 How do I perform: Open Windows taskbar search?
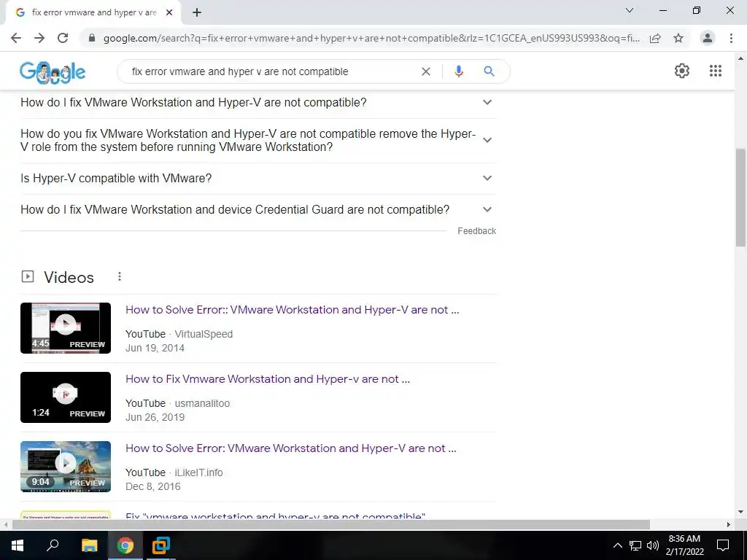tap(53, 545)
